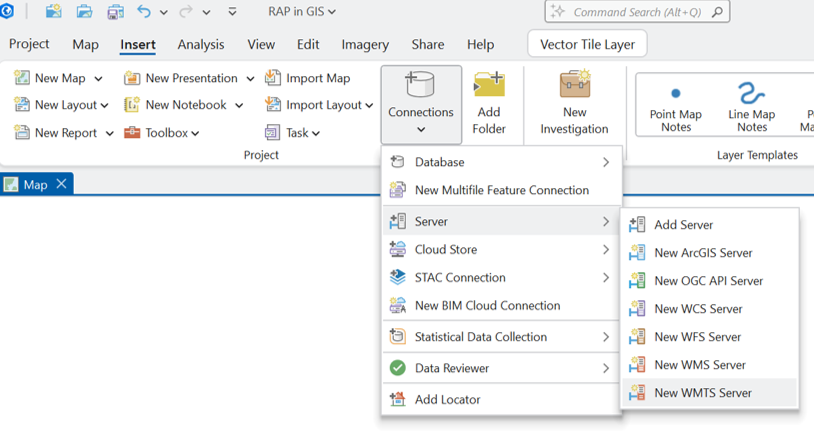Click the Import Map icon
814x439 pixels.
pos(273,78)
